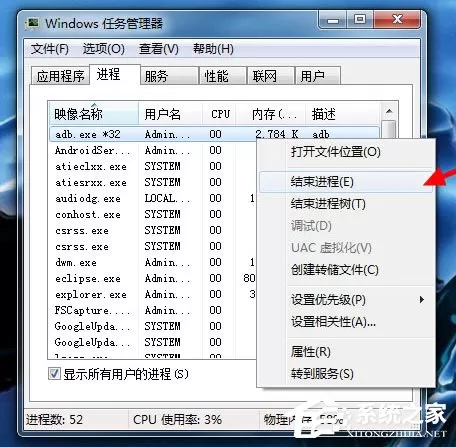The width and height of the screenshot is (456, 447).
Task: Click the LOCAL... user name cell
Action: 167,198
